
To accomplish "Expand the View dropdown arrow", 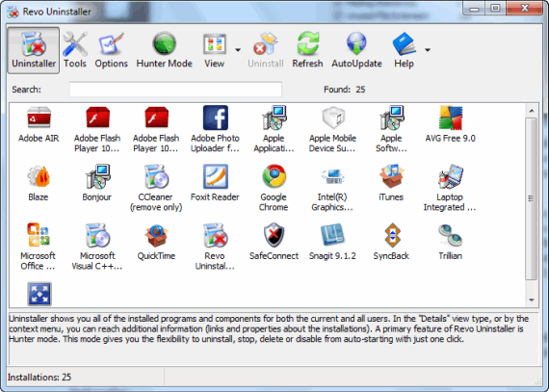I will click(x=238, y=50).
